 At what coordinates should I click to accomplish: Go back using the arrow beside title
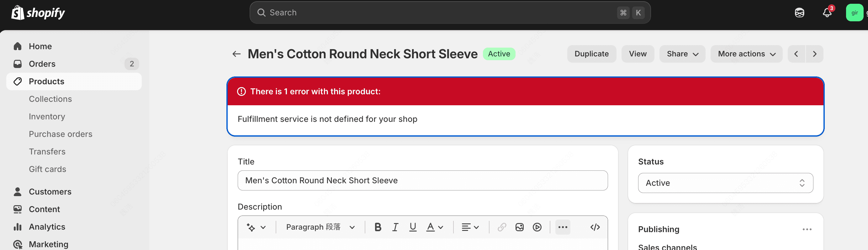click(236, 54)
